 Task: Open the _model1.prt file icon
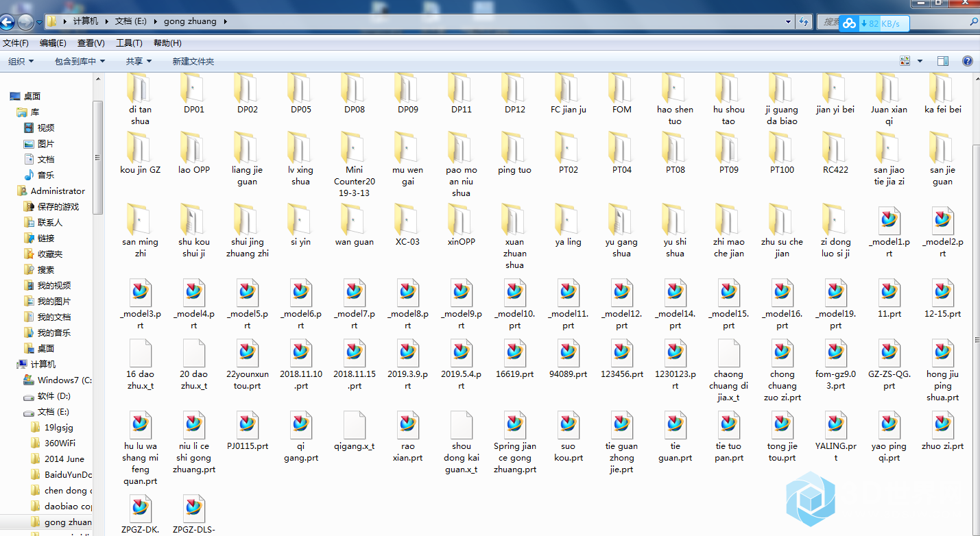pos(889,220)
